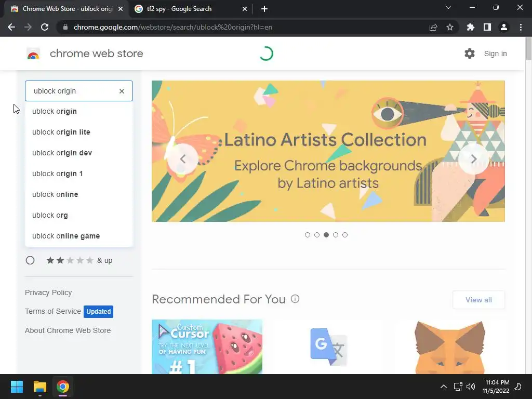This screenshot has width=532, height=399.
Task: Choose suggestion "ublock origin lite"
Action: pyautogui.click(x=79, y=132)
